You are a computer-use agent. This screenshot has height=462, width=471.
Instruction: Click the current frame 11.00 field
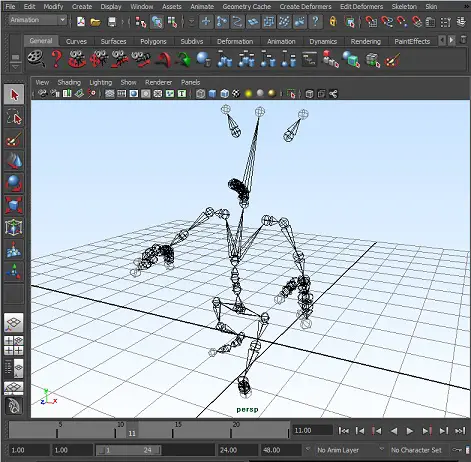point(313,430)
